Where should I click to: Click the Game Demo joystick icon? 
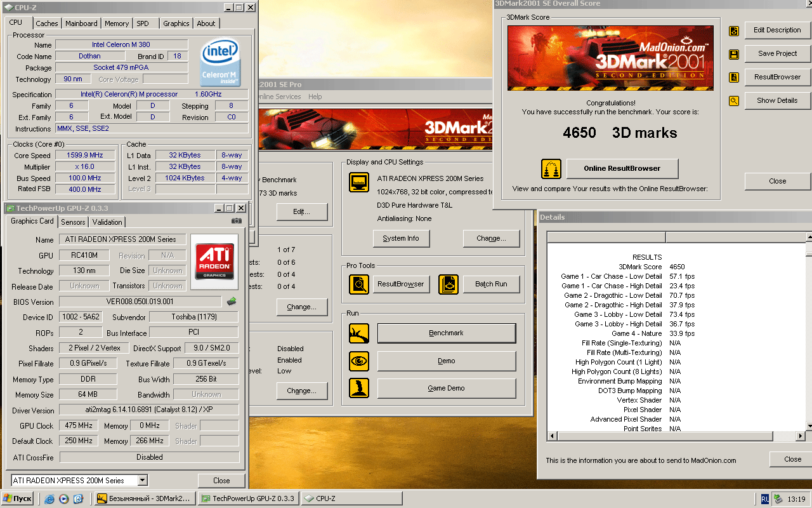coord(359,388)
